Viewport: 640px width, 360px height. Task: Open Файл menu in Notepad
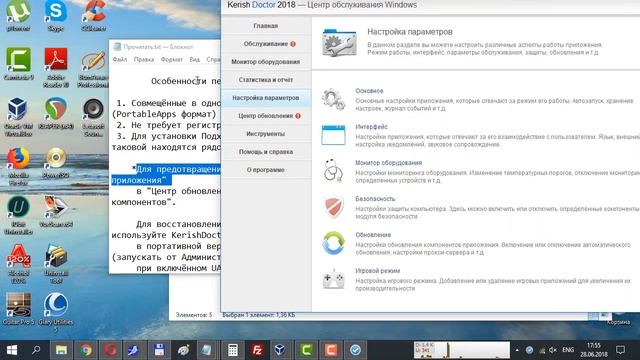(120, 59)
